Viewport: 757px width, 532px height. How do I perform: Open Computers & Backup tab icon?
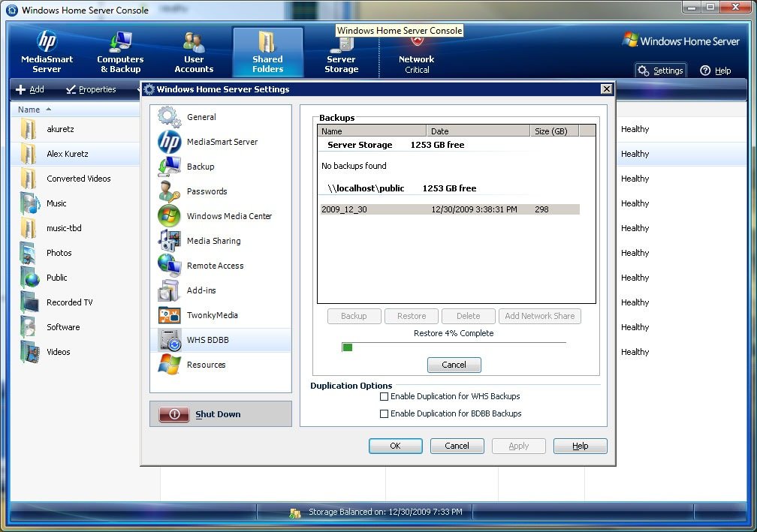[120, 41]
